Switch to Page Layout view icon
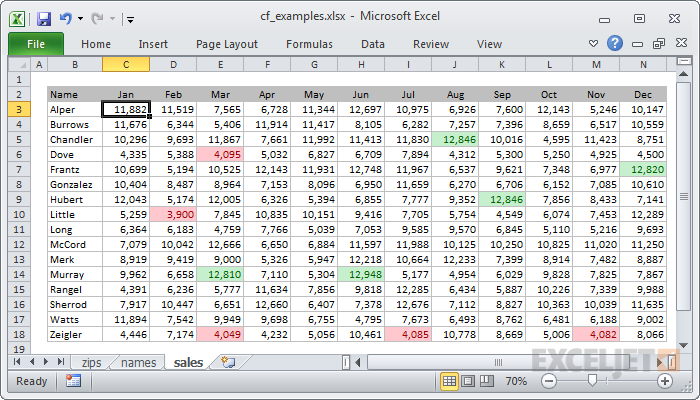 point(468,381)
